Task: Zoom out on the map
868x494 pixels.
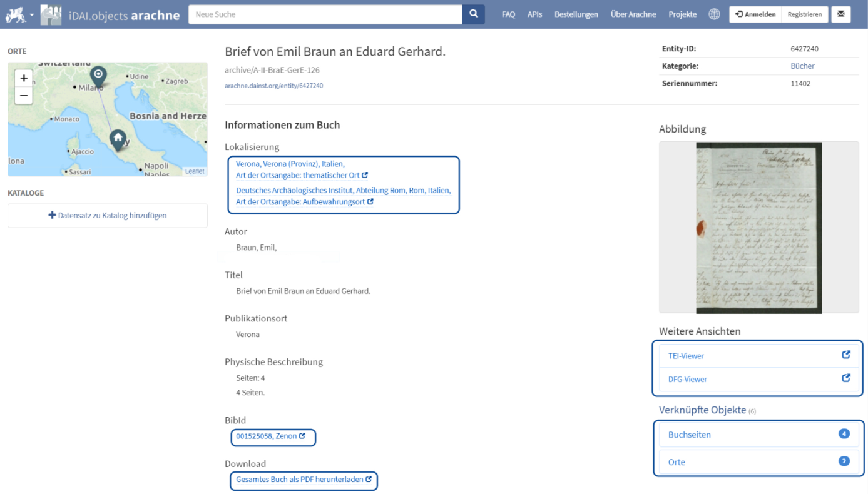Action: click(24, 96)
